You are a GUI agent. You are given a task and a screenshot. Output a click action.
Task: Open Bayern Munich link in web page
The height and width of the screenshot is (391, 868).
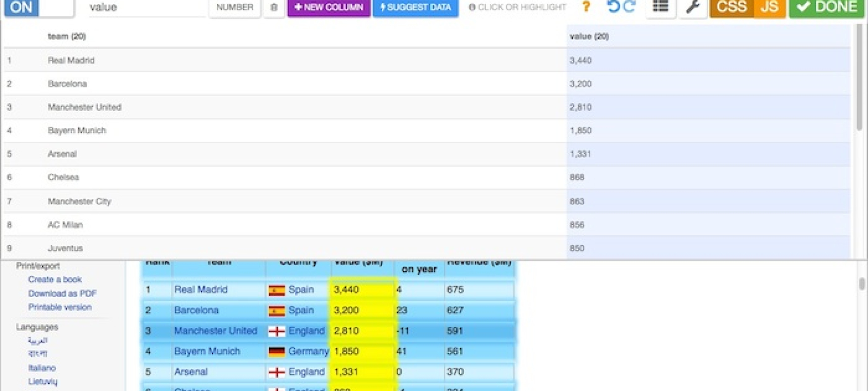pos(207,351)
